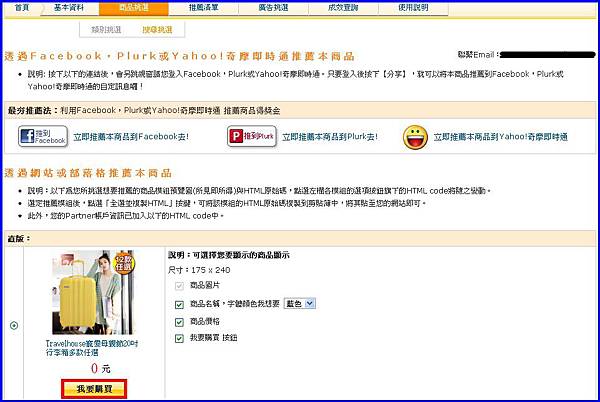
Task: Open the 推薦清單 tab
Action: [203, 8]
